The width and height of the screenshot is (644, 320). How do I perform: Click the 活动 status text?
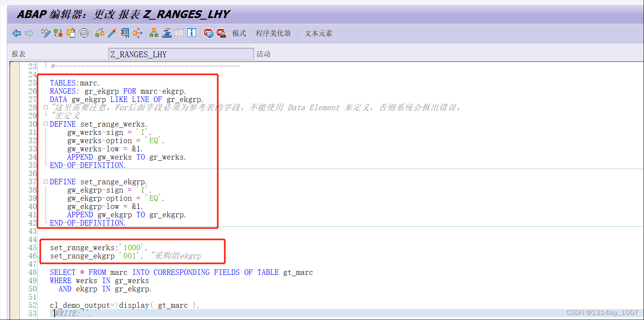[x=263, y=54]
